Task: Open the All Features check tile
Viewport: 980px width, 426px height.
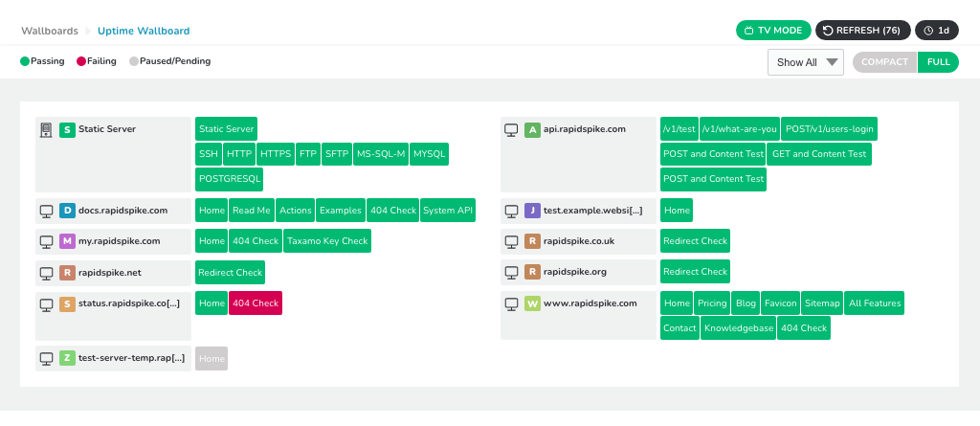Action: 875,303
